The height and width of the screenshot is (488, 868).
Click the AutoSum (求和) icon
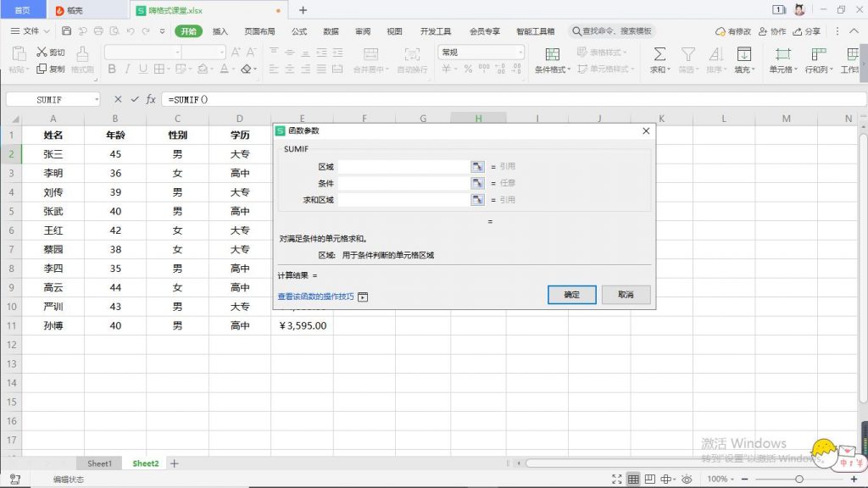coord(659,58)
